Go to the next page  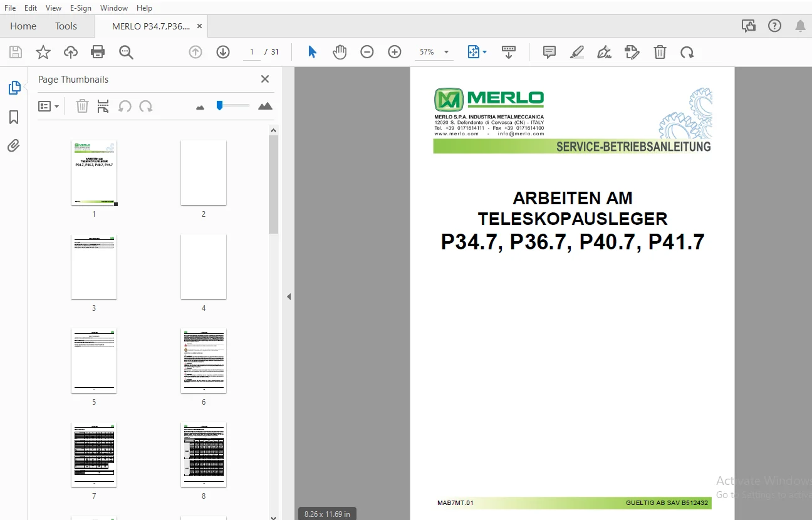tap(223, 52)
